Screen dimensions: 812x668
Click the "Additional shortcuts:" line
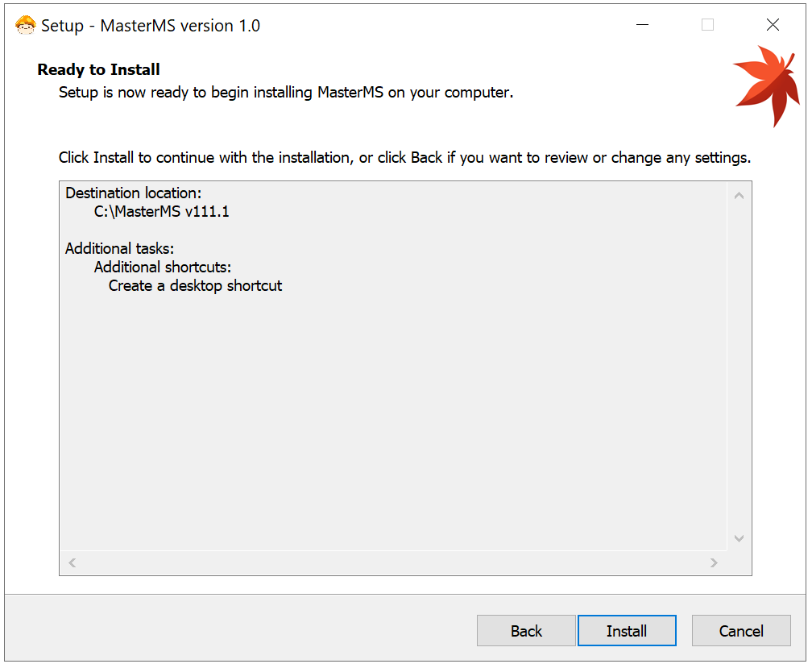tap(163, 267)
